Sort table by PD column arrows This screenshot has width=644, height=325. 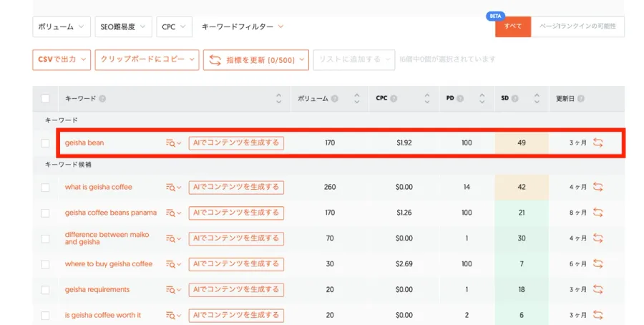tap(482, 98)
